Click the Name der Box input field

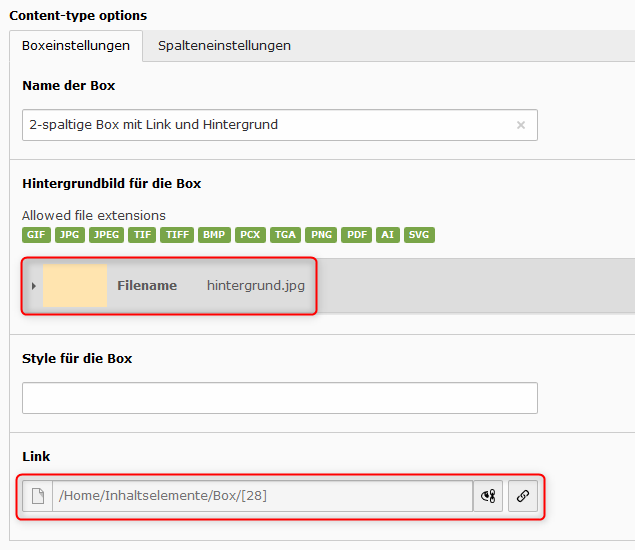click(x=280, y=125)
